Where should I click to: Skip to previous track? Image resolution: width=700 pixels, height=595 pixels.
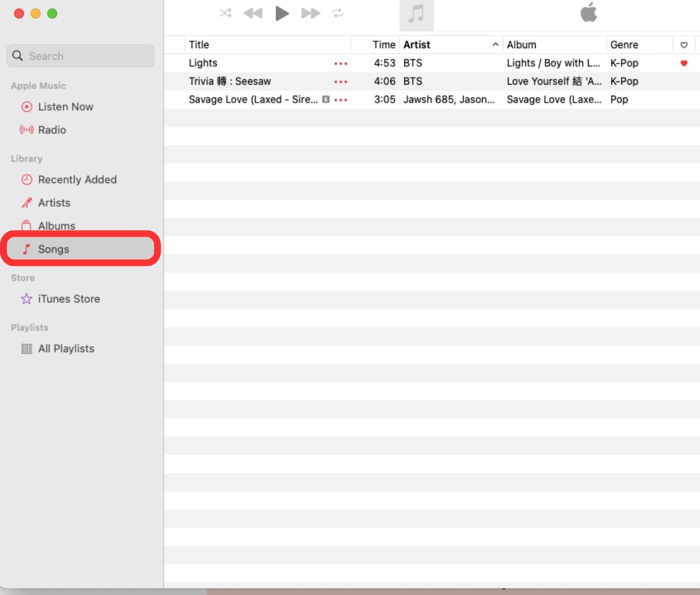pos(253,13)
